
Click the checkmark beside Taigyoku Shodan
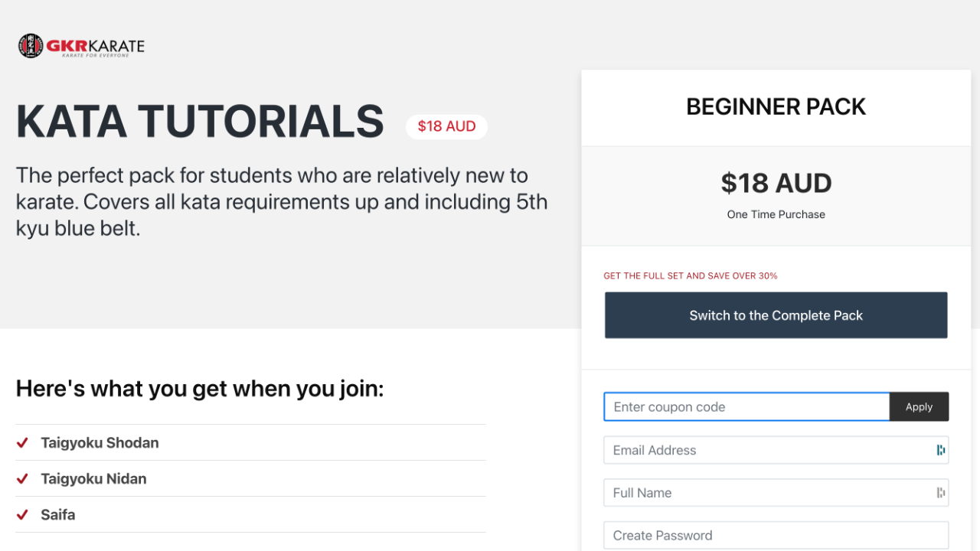[x=23, y=442]
